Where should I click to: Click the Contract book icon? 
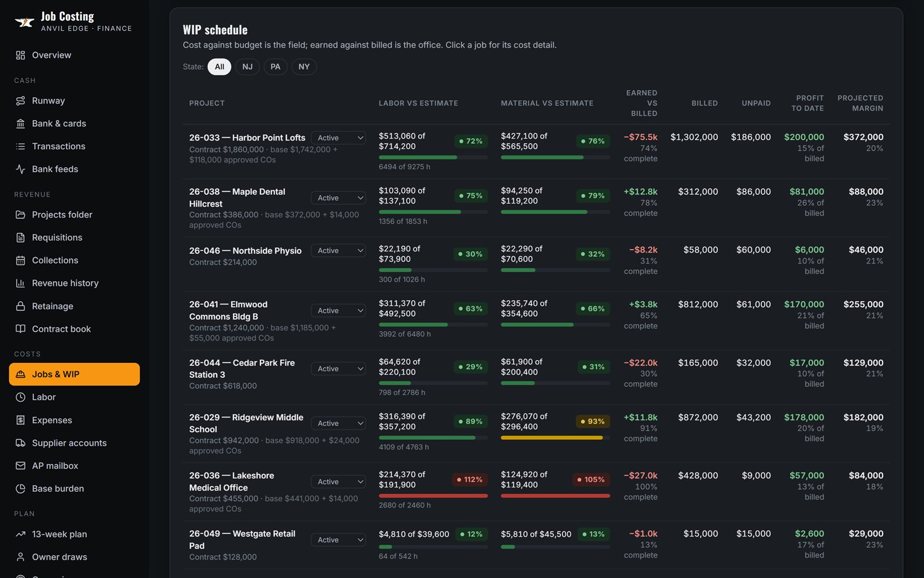(x=20, y=329)
